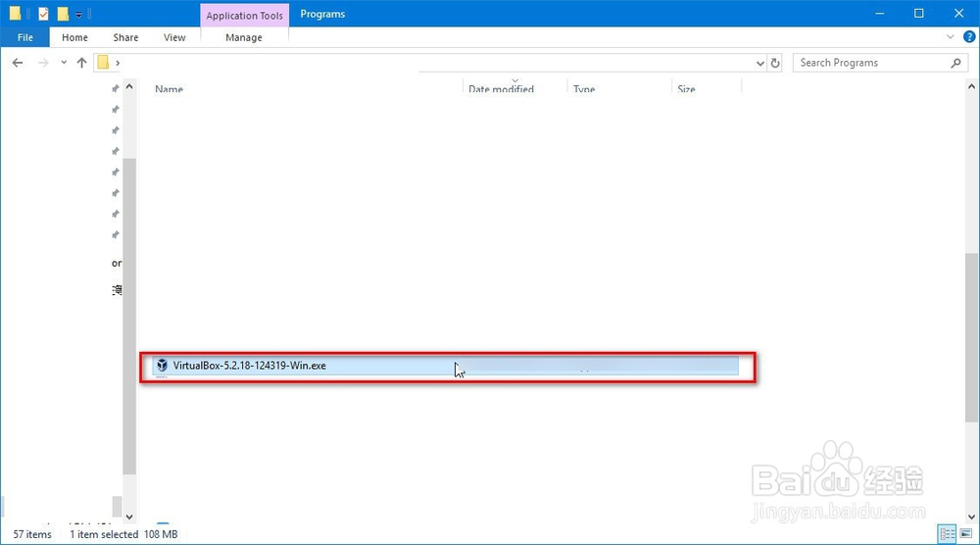The image size is (980, 545).
Task: Switch to the Share ribbon tab
Action: coord(125,37)
